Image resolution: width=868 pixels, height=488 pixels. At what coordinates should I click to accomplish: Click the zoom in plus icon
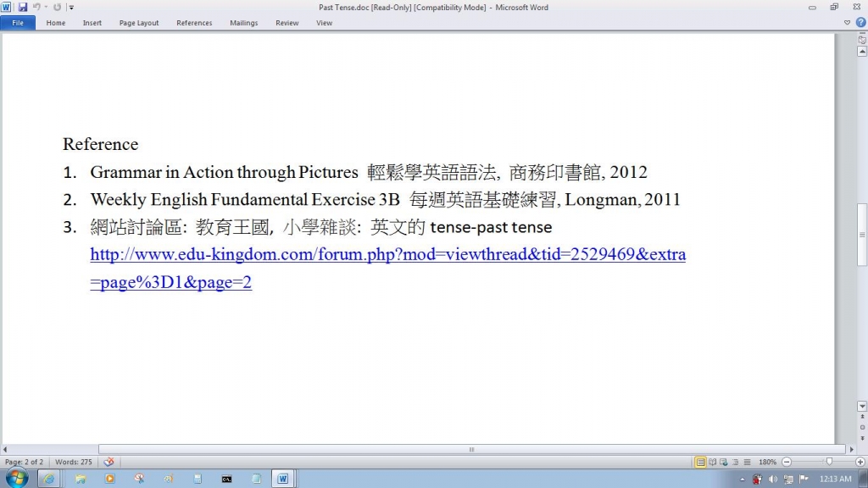[860, 462]
